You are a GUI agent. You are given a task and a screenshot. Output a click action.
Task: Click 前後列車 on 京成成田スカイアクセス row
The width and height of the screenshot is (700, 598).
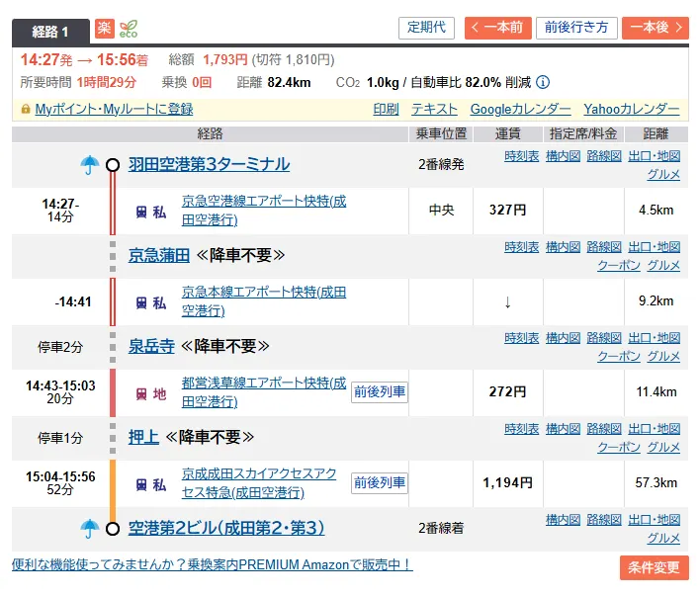[x=380, y=483]
